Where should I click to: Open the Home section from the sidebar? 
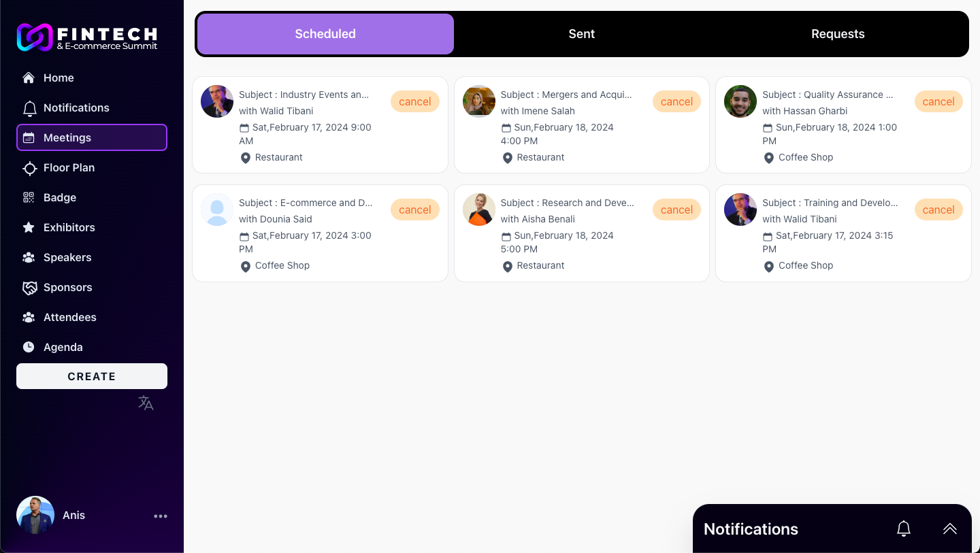click(x=59, y=78)
